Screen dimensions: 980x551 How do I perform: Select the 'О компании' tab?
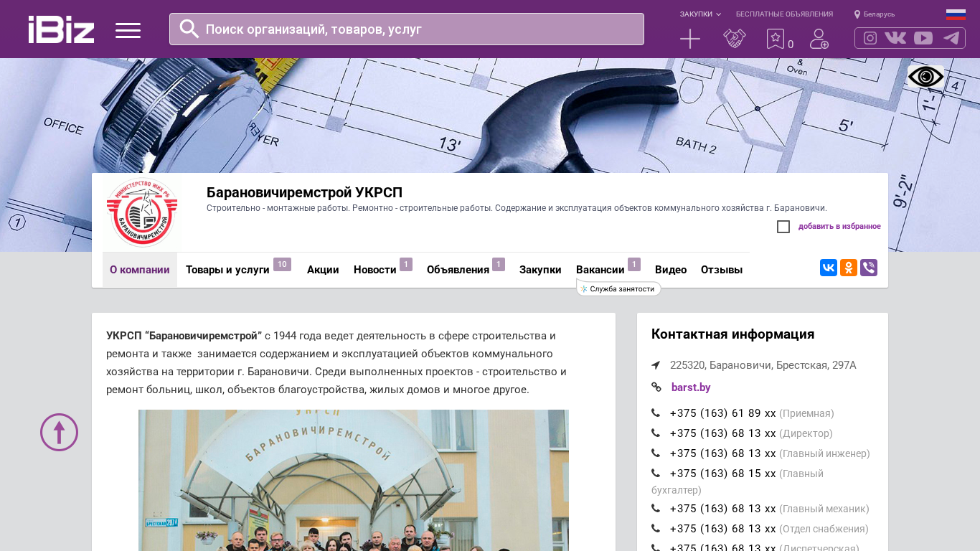pyautogui.click(x=140, y=270)
